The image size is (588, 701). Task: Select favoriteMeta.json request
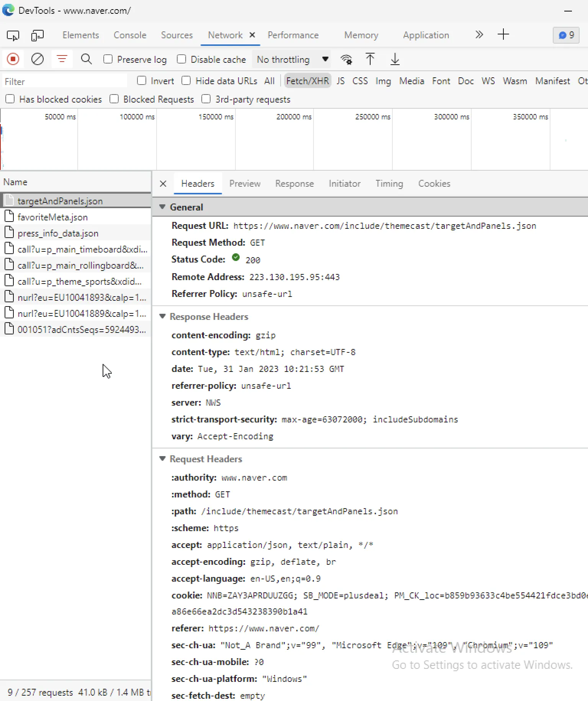75,217
